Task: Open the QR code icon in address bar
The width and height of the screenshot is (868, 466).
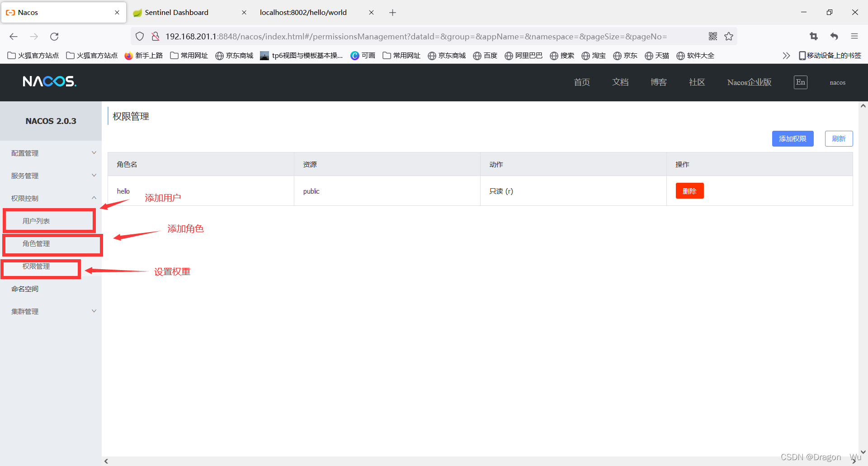Action: (x=713, y=37)
